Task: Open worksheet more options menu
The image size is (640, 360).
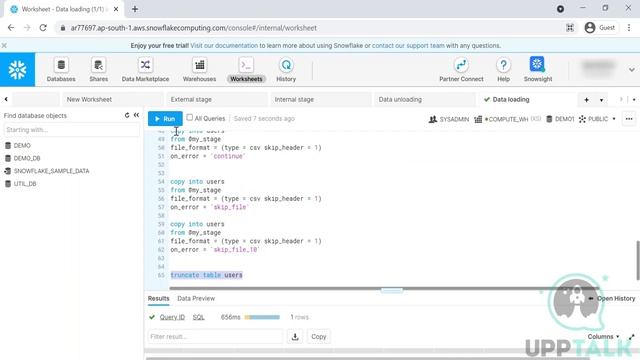Action: tap(629, 119)
